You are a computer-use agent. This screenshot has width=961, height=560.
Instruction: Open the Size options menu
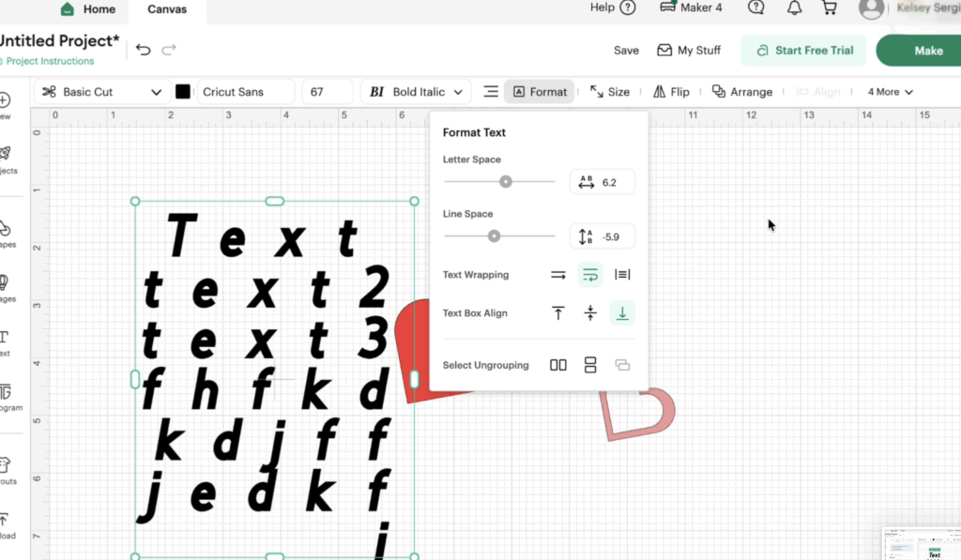[610, 92]
